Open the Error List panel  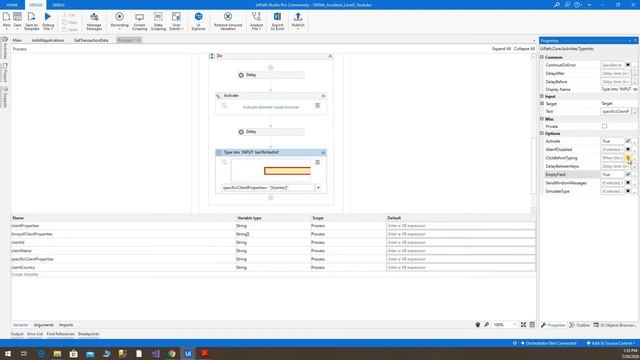click(35, 334)
